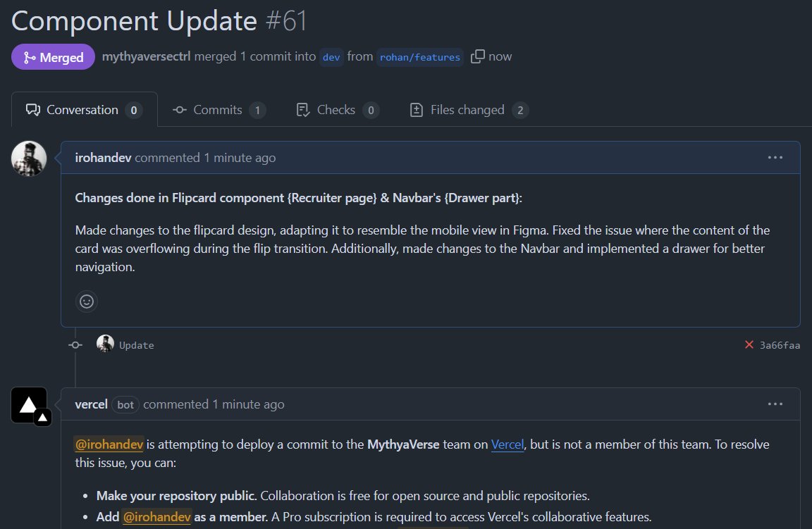Click the Conversation tab speech bubble icon

pos(33,110)
